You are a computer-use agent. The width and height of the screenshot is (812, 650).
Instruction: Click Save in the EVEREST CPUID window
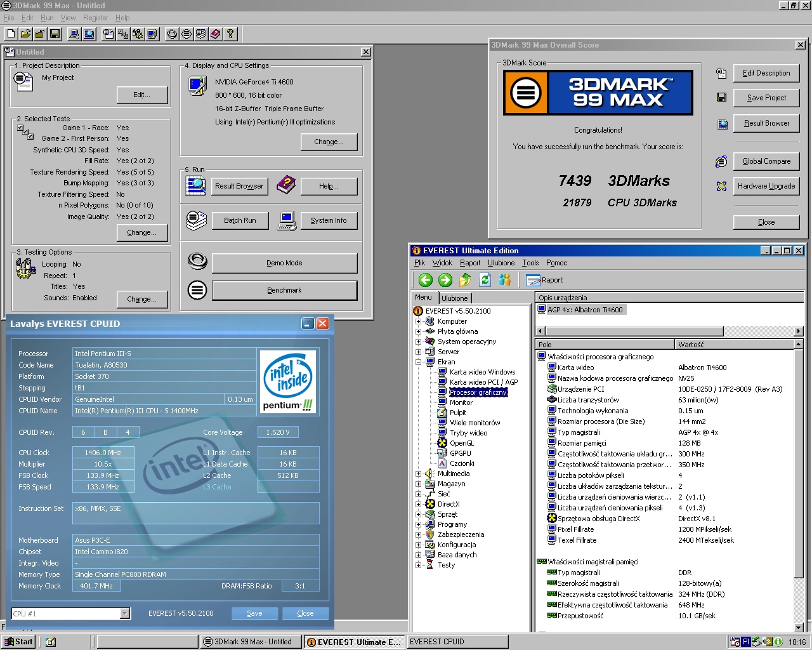(254, 613)
